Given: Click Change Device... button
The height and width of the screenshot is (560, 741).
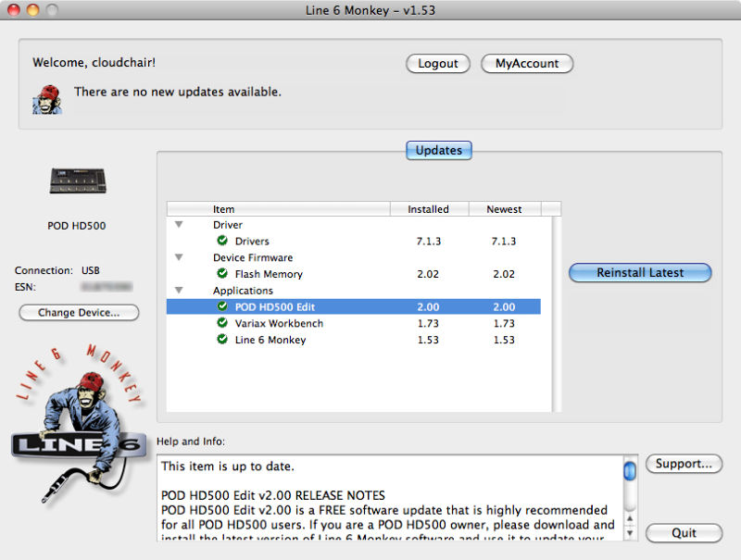Looking at the screenshot, I should click(79, 313).
